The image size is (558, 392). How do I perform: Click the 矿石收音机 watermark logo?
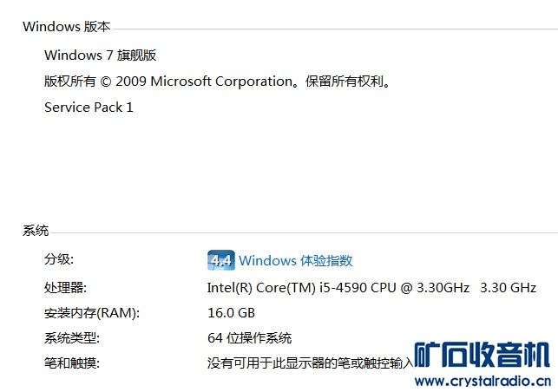point(481,356)
